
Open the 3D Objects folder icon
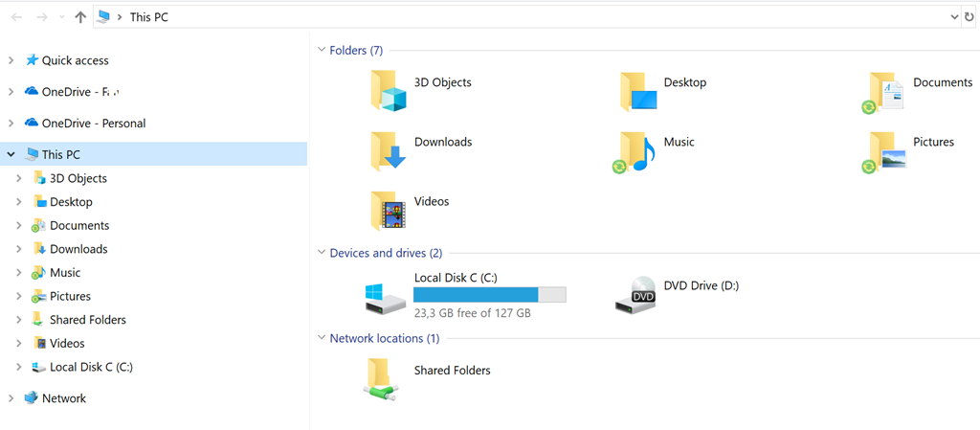(389, 91)
